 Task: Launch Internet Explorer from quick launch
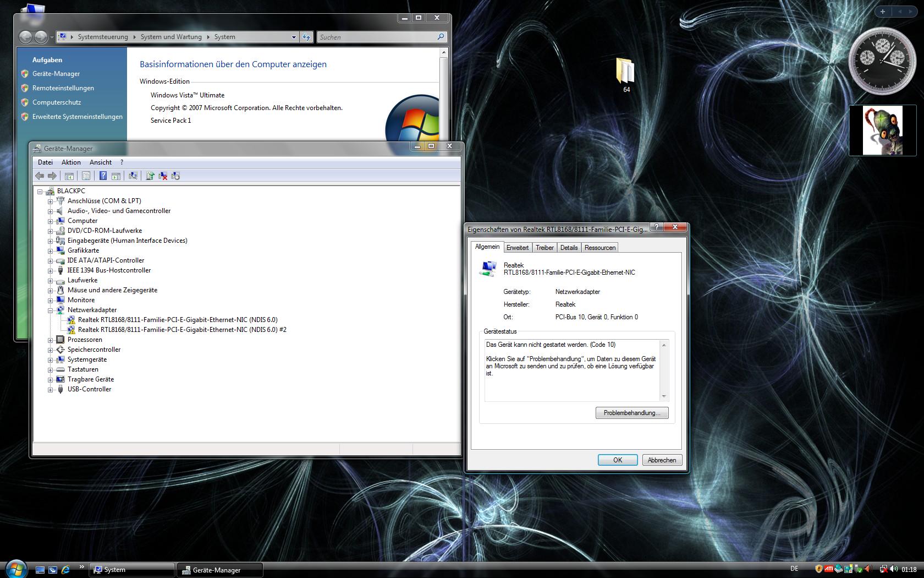point(65,570)
